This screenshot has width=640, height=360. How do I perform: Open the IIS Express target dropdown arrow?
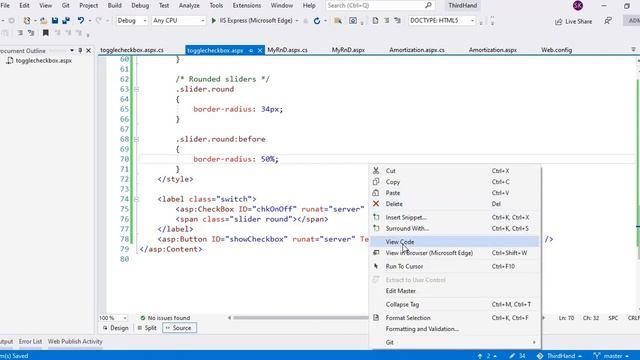[297, 21]
